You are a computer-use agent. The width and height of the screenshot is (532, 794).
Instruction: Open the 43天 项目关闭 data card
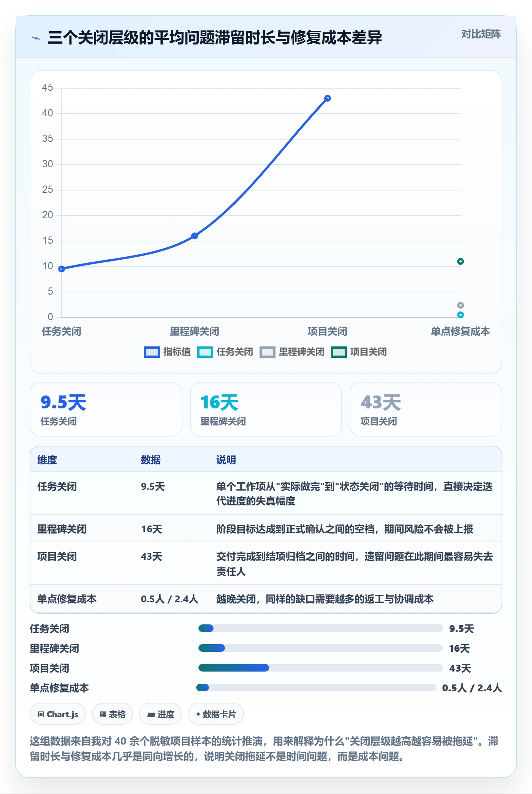[426, 409]
